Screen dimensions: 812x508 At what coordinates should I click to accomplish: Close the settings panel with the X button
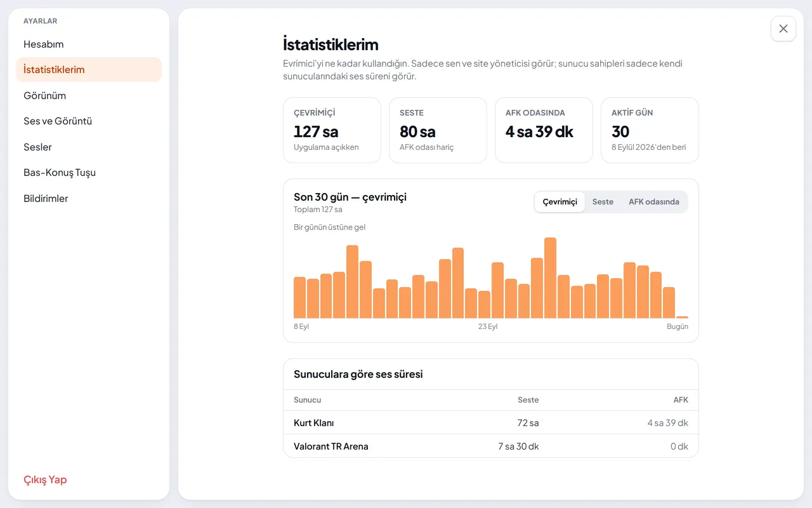point(783,29)
